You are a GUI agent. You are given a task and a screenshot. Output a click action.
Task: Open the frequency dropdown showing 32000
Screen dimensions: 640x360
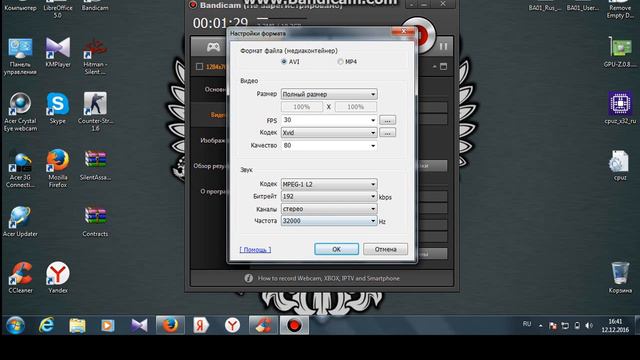(x=329, y=221)
